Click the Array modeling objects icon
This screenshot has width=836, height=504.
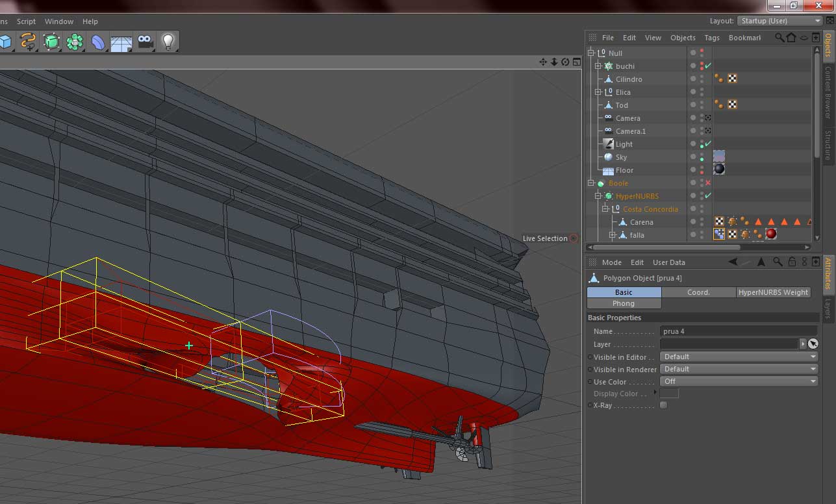[x=75, y=42]
